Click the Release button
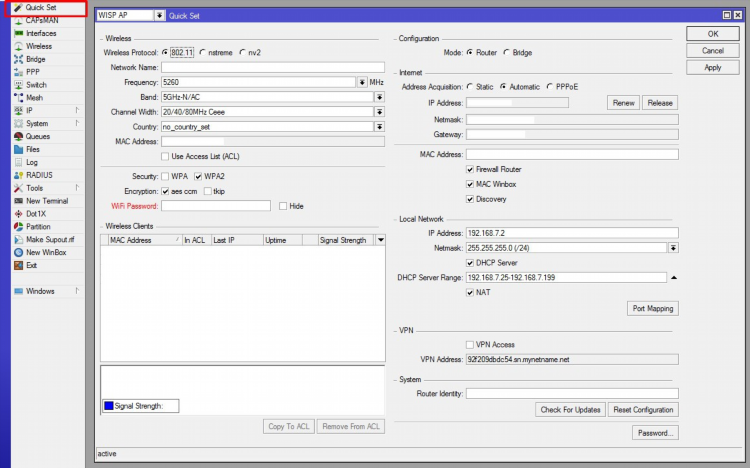The width and height of the screenshot is (750, 468). pos(660,103)
